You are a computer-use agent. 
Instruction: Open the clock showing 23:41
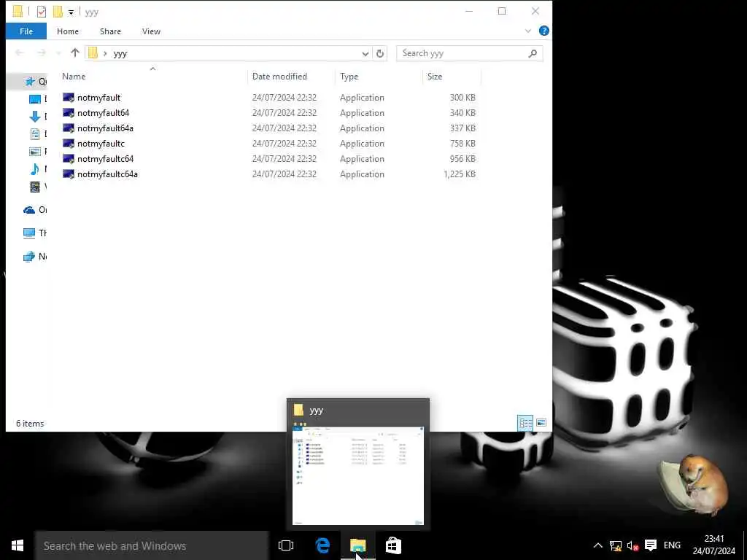pyautogui.click(x=713, y=545)
